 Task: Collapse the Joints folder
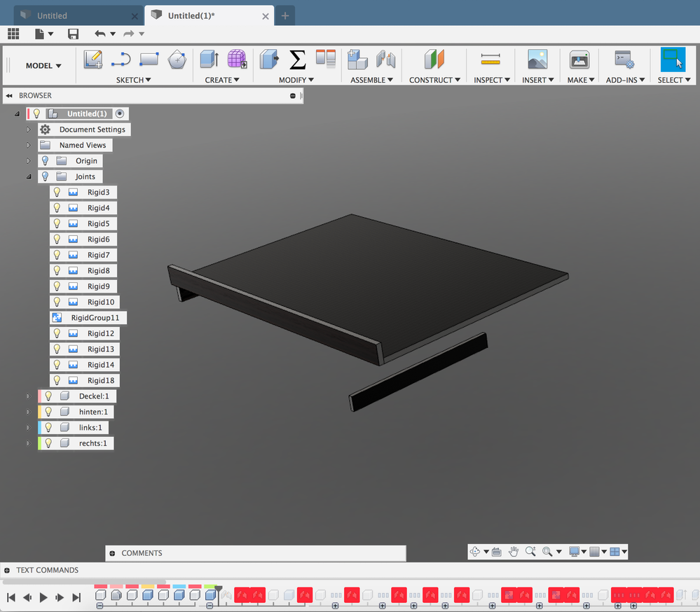point(29,176)
